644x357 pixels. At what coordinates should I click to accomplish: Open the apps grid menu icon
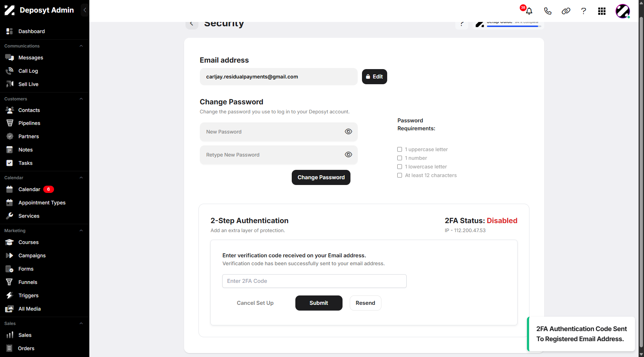pos(602,11)
